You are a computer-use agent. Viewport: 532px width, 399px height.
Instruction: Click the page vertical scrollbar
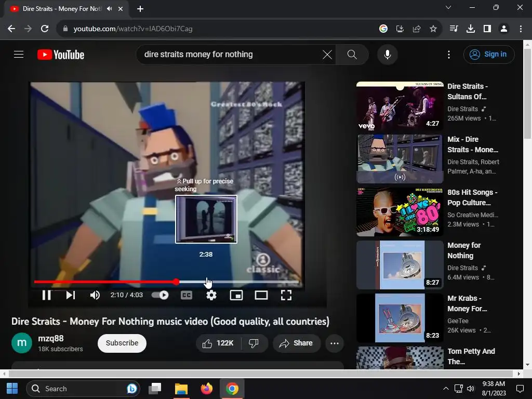click(527, 94)
